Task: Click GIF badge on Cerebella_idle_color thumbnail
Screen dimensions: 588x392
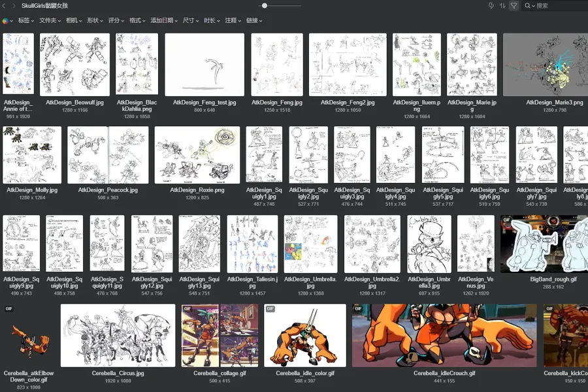Action: [x=270, y=308]
